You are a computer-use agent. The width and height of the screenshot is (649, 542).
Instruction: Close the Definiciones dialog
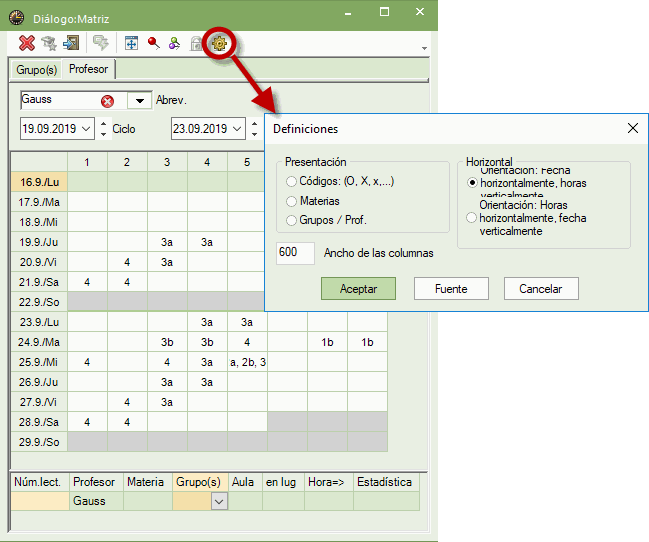[x=633, y=128]
